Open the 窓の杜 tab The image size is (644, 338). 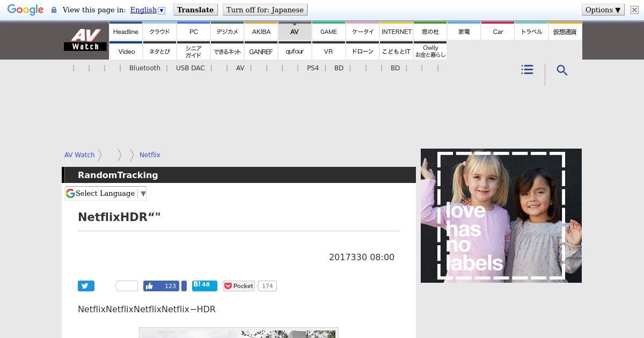tap(430, 31)
